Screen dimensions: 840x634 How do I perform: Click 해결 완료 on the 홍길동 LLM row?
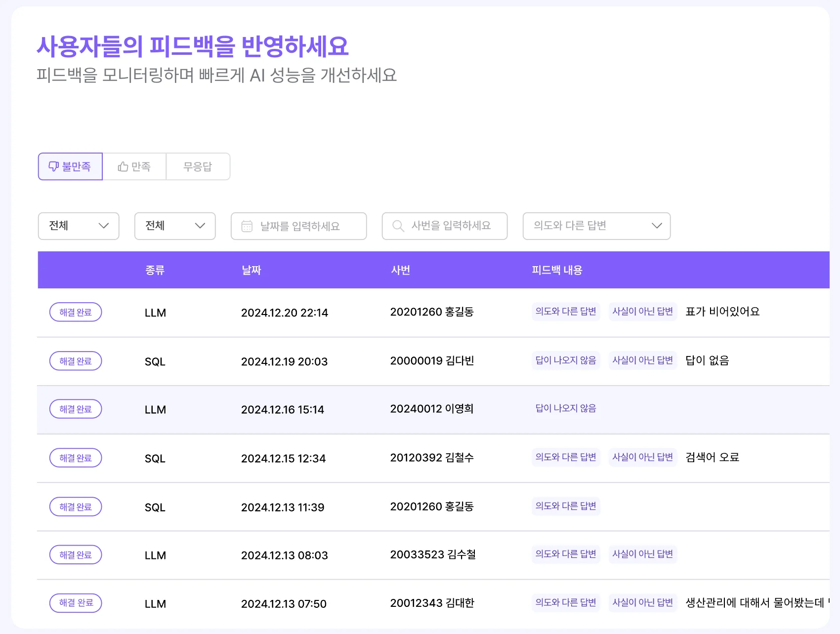[75, 312]
